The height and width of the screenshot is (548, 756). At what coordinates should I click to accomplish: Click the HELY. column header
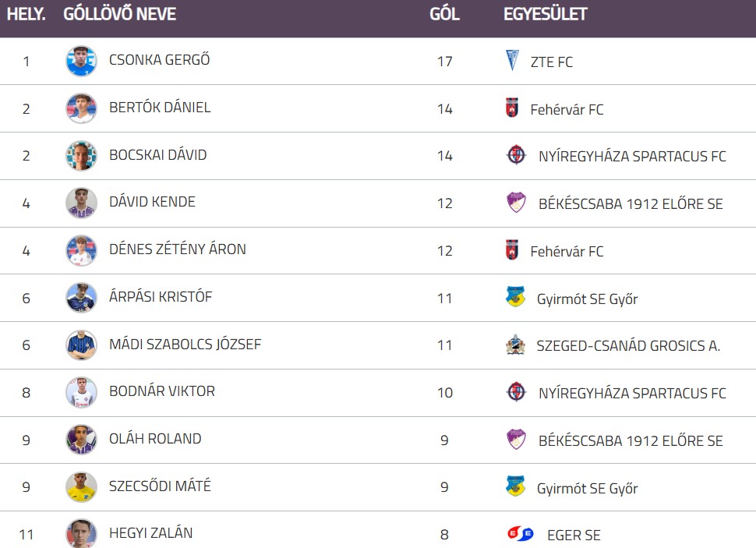pyautogui.click(x=26, y=14)
